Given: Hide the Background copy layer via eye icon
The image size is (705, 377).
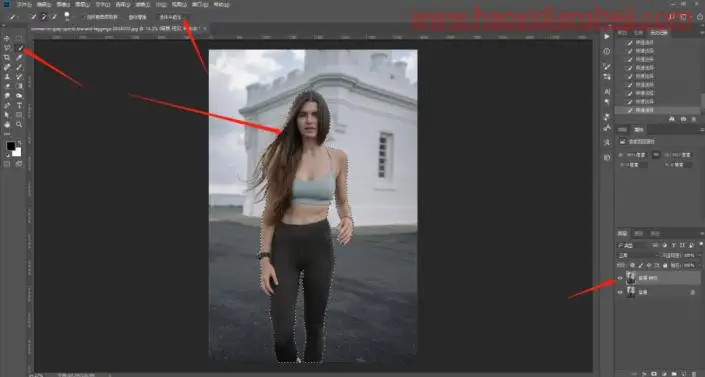Looking at the screenshot, I should pyautogui.click(x=620, y=278).
